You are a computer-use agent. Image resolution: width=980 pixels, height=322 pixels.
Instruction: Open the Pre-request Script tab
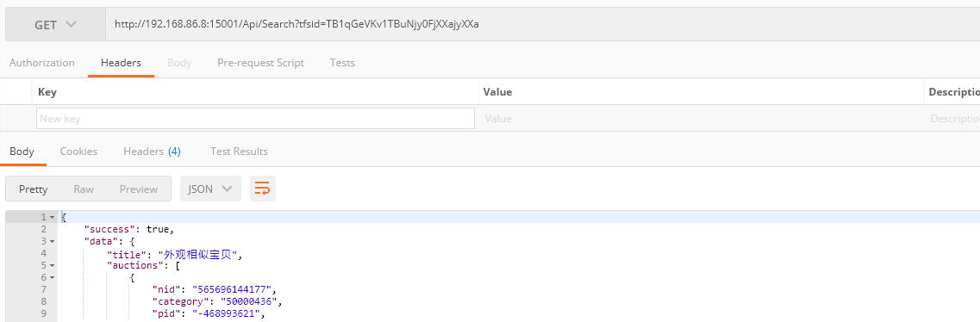click(260, 62)
